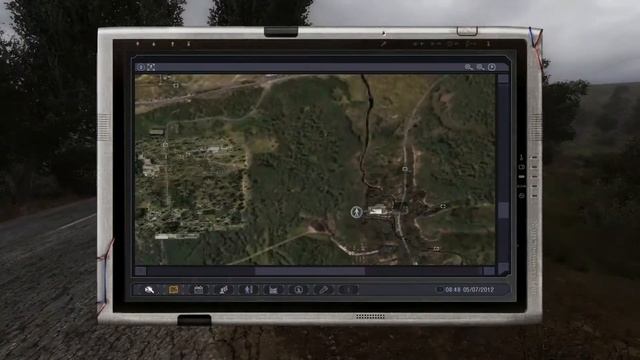The image size is (640, 360).
Task: Open the calendar briefing icon on the toolbar
Action: (x=198, y=290)
